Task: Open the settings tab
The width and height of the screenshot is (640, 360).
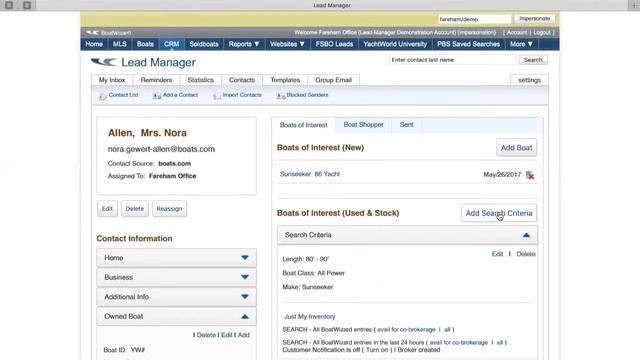Action: [x=529, y=80]
